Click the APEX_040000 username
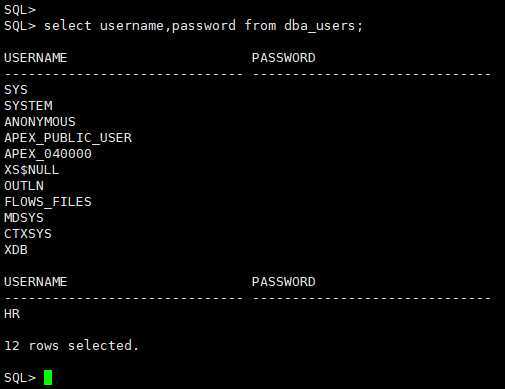 click(x=48, y=154)
